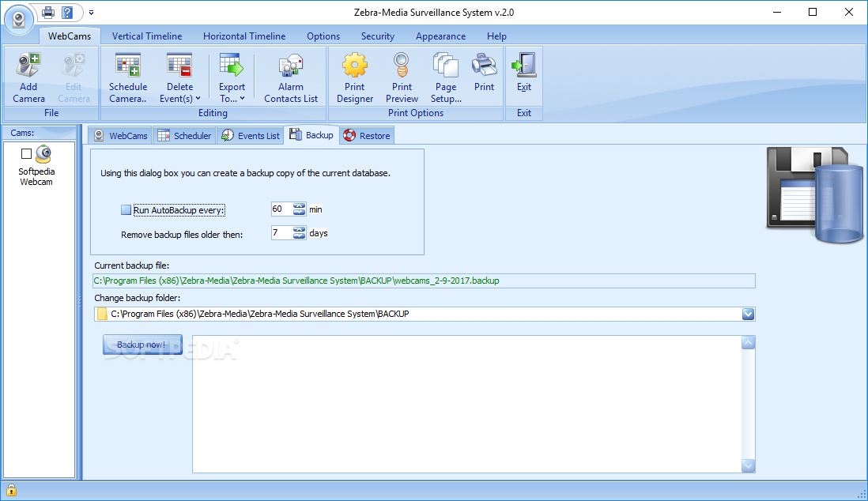Click the days field showing 7

pos(281,232)
